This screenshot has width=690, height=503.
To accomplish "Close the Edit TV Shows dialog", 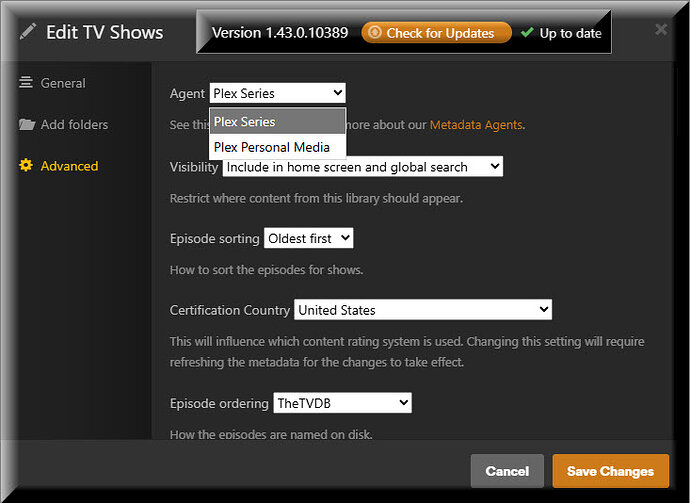I will point(661,29).
